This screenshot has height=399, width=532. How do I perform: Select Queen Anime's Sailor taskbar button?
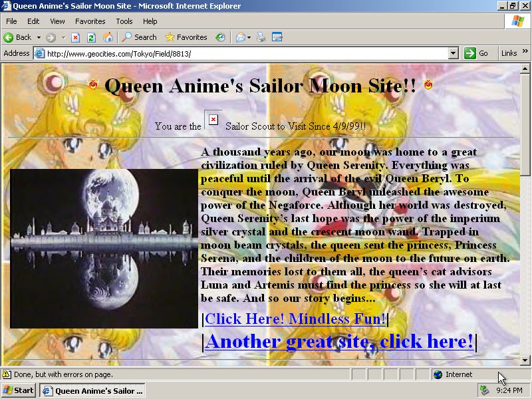[92, 391]
